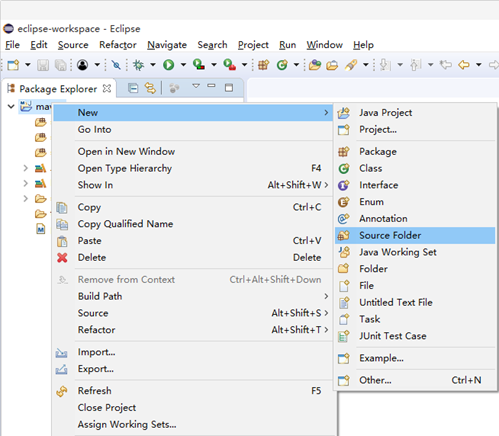Open dropdown arrow next to External Tools icon
499x436 pixels.
tap(244, 65)
